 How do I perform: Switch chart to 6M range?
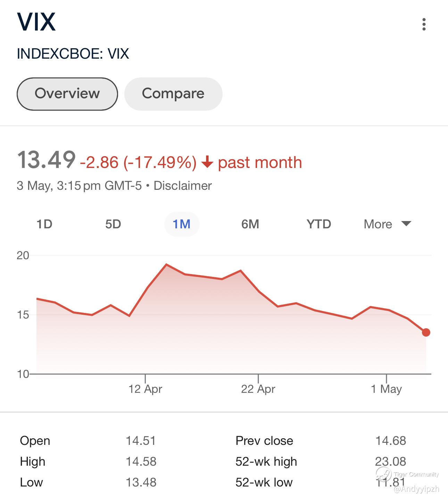pyautogui.click(x=250, y=224)
